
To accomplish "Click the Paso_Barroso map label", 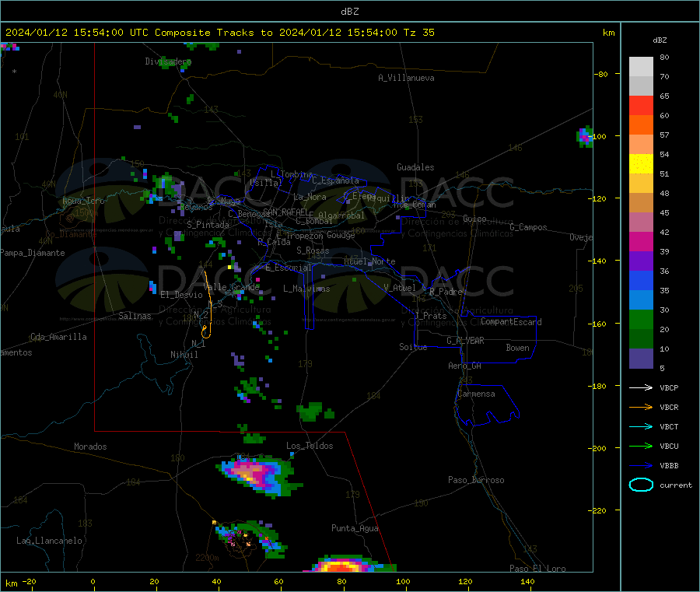I will 476,480.
